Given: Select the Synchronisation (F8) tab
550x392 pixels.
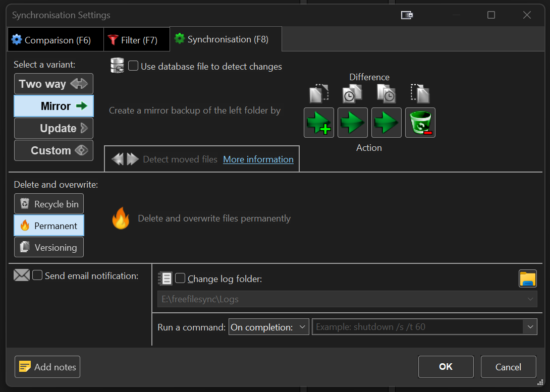Looking at the screenshot, I should [226, 39].
